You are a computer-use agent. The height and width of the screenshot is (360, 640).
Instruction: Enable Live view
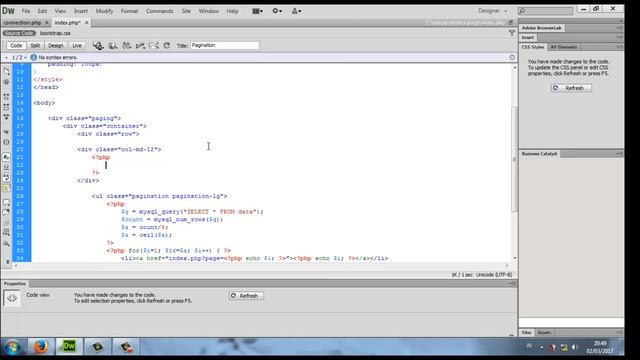[77, 46]
